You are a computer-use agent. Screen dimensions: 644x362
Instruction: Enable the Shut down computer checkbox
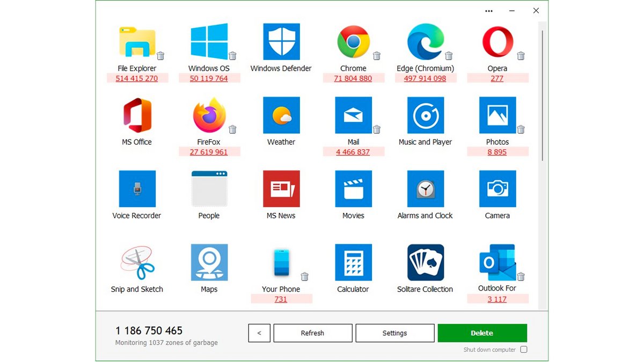pos(523,349)
